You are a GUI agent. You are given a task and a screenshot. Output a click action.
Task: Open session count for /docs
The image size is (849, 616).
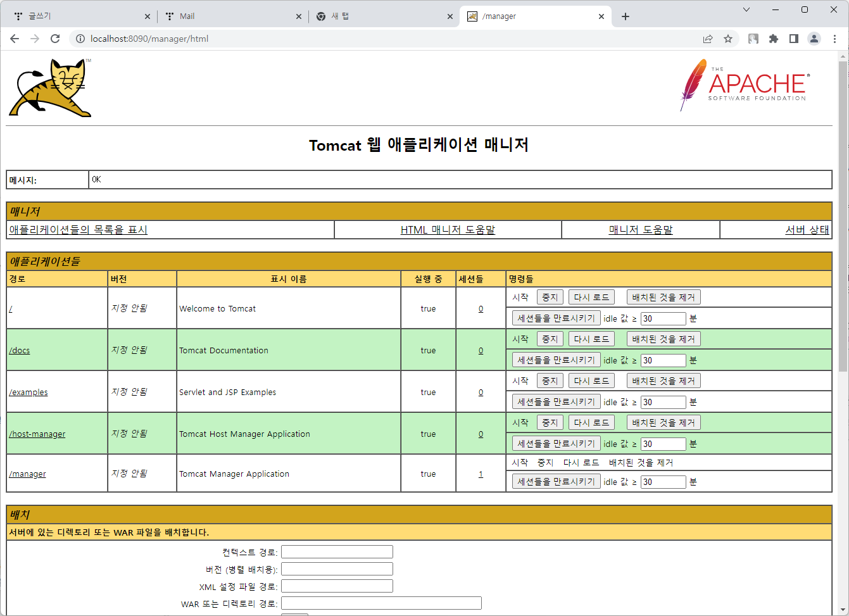click(481, 350)
